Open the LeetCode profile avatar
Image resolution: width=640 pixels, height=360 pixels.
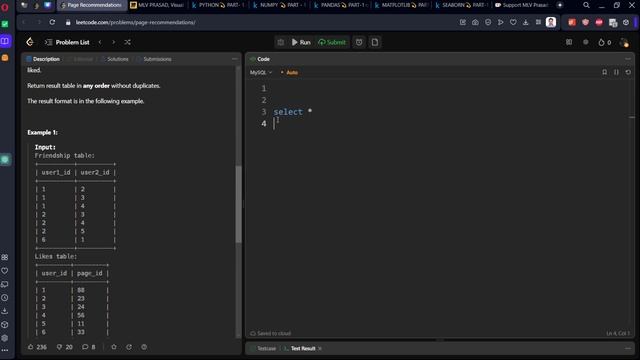point(624,42)
